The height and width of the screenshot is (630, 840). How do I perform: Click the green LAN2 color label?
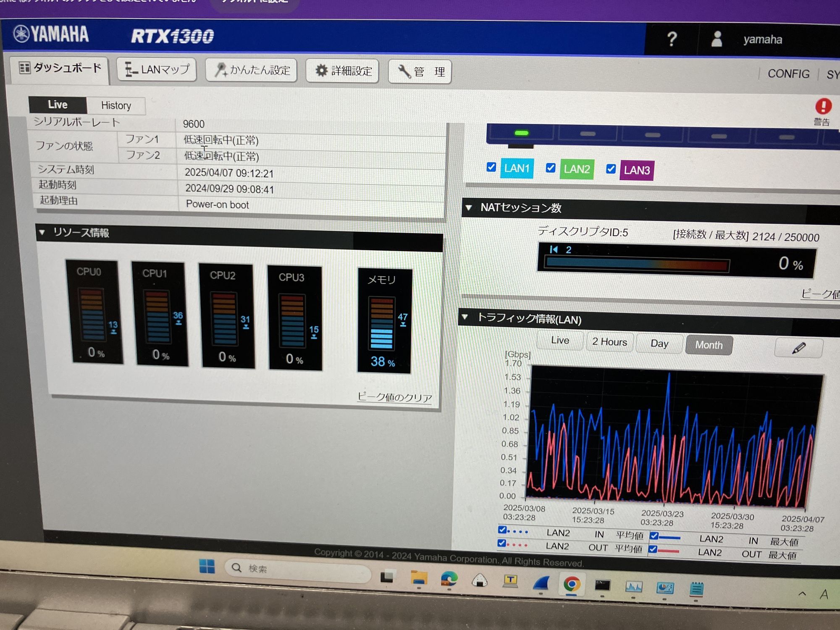(x=577, y=169)
